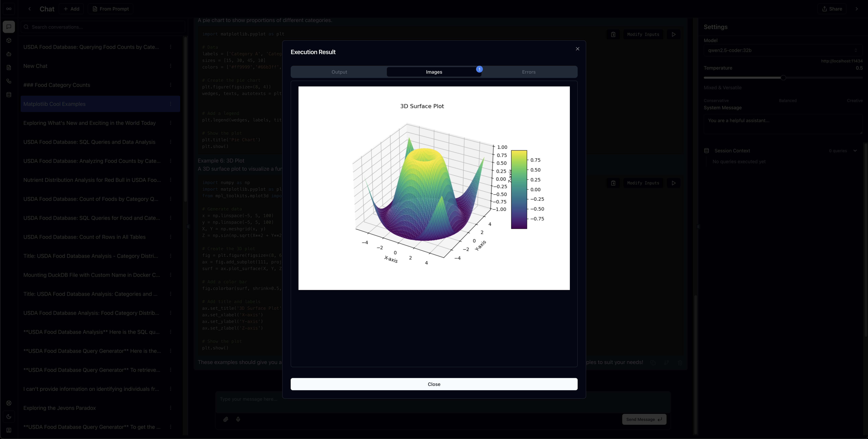This screenshot has height=439, width=868.
Task: Start voice input with the microphone icon
Action: coord(238,419)
